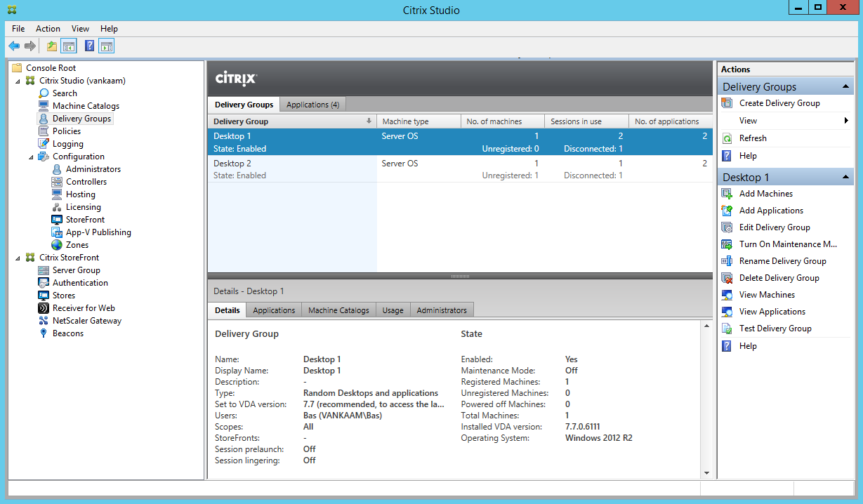Click Turn On Maintenance Mode action
Viewport: 863px width, 504px height.
(788, 244)
